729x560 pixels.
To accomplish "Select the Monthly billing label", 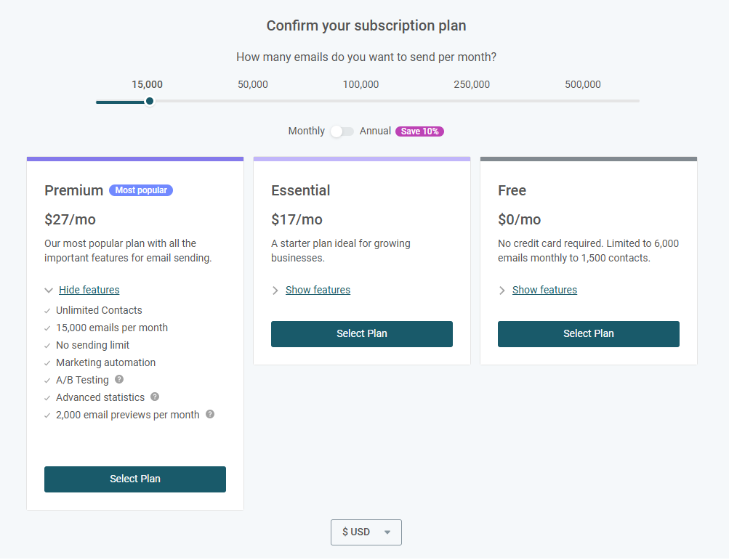I will point(307,131).
